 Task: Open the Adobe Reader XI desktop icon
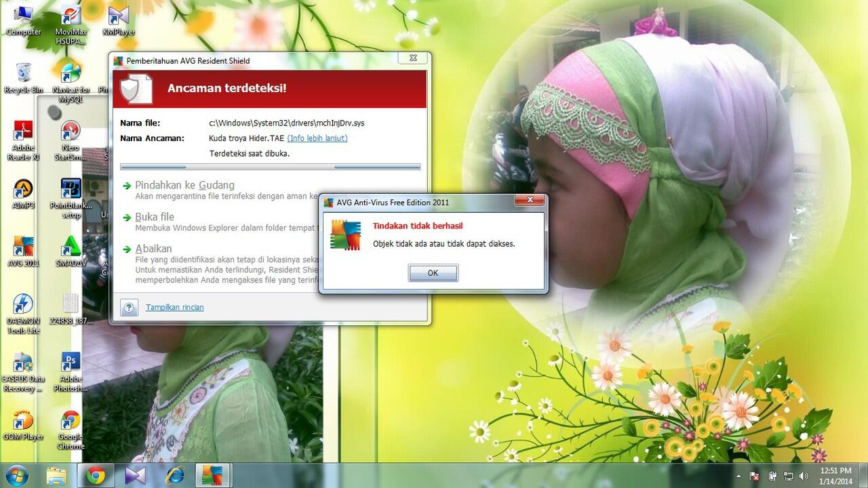(22, 141)
